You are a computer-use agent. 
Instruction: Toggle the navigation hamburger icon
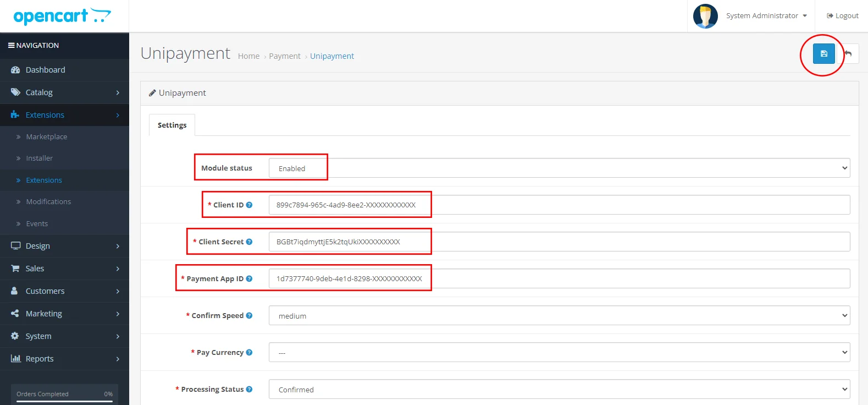tap(11, 45)
